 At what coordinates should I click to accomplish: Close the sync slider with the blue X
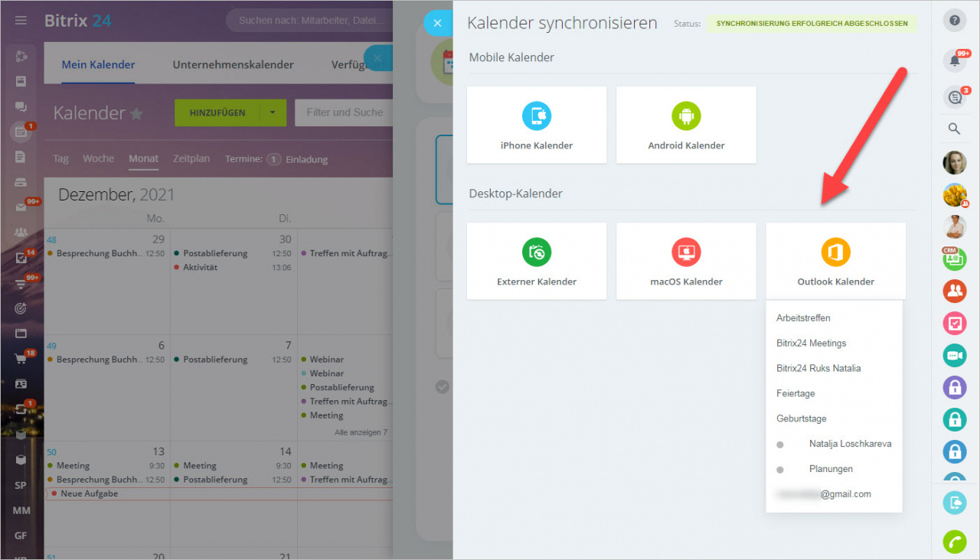[437, 23]
